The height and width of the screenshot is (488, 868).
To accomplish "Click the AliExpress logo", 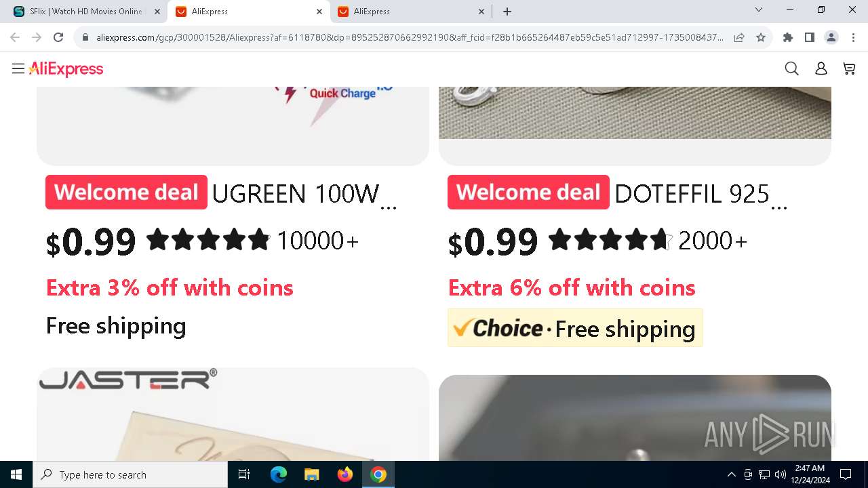I will 66,69.
